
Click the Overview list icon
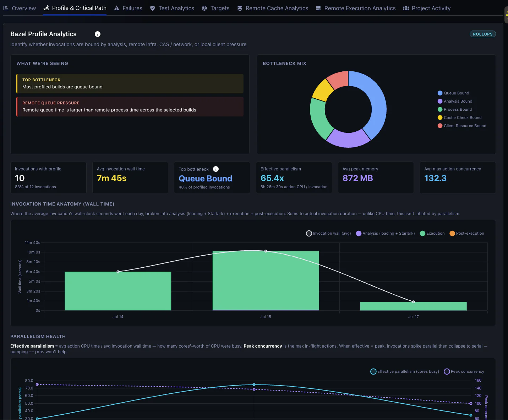click(6, 8)
